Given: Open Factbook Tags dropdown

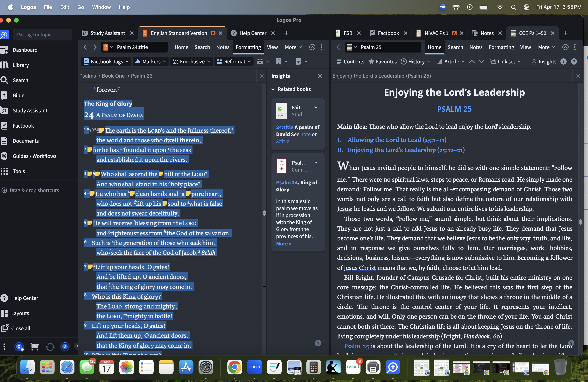Looking at the screenshot, I should tap(106, 61).
